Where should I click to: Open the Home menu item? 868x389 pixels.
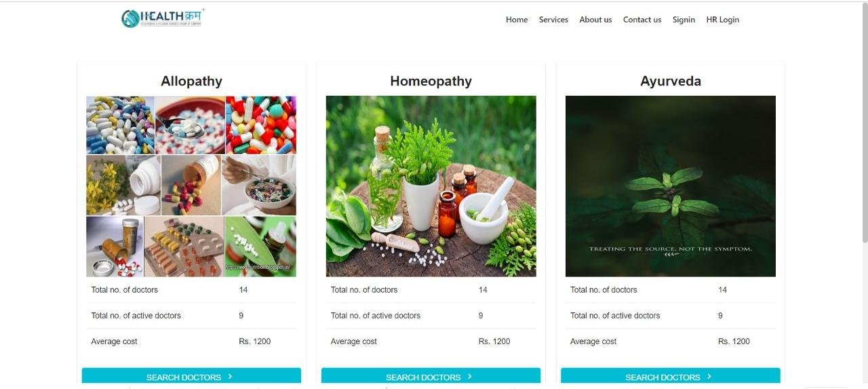517,20
